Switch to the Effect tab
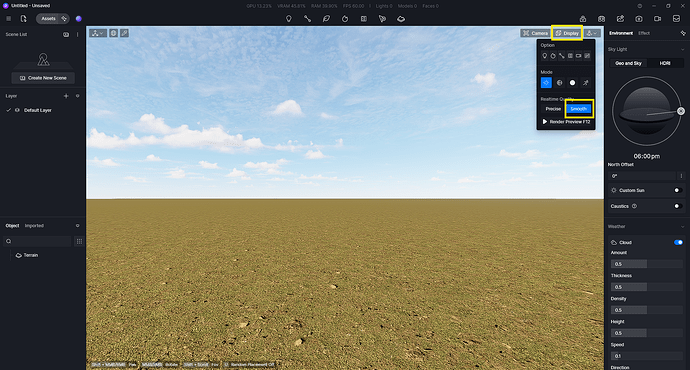This screenshot has height=370, width=690. [x=644, y=33]
